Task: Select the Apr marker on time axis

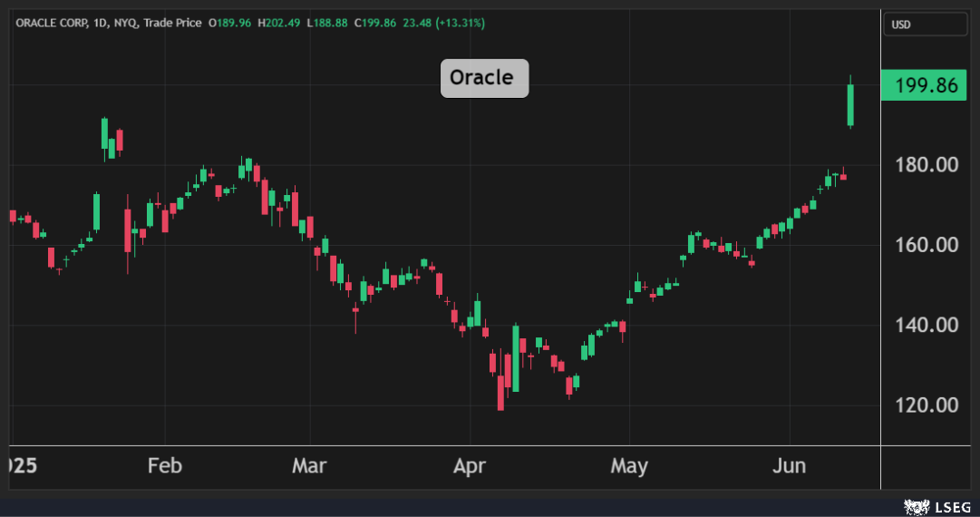Action: point(469,466)
